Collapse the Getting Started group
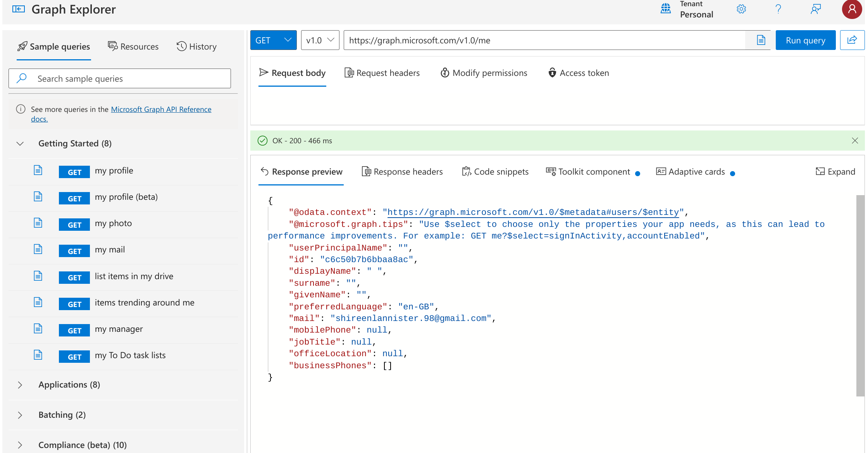Viewport: 868px width, 453px height. pyautogui.click(x=20, y=144)
